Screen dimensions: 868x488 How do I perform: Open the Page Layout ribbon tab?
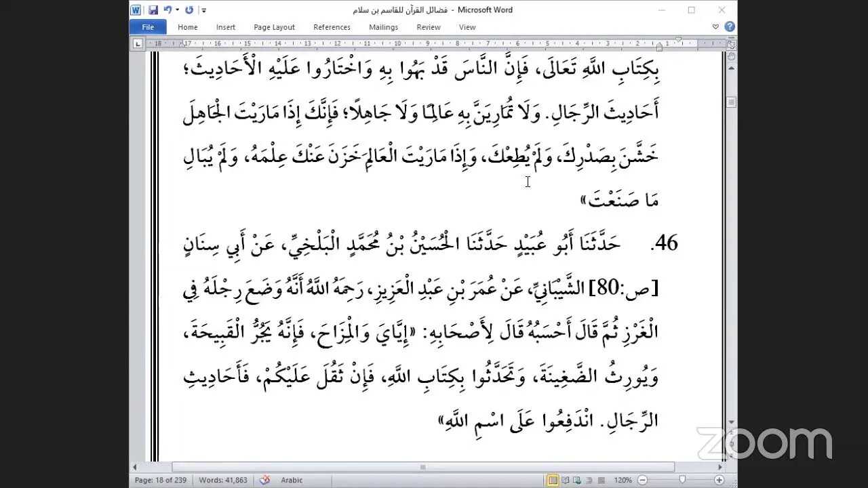click(274, 27)
